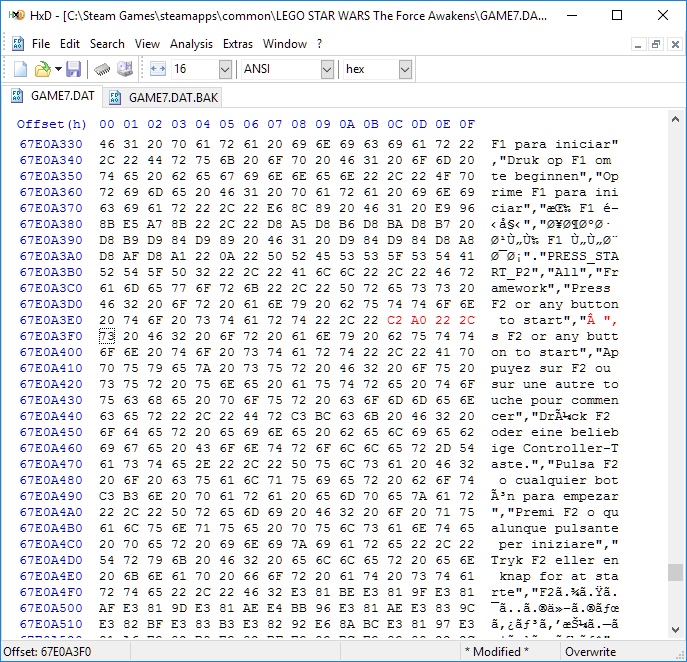Click the boxed byte 73 at row 67E0A3F0
This screenshot has height=662, width=687.
[x=107, y=336]
